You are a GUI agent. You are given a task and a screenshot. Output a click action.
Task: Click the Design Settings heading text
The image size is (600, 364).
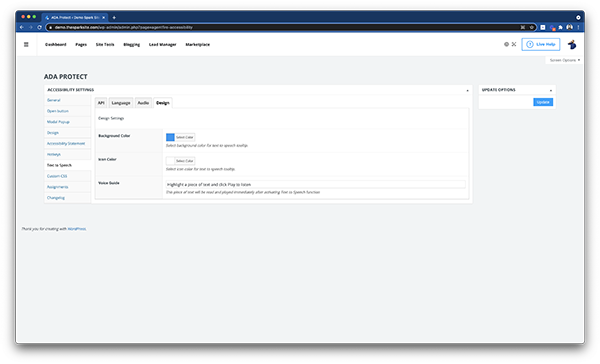coord(111,118)
